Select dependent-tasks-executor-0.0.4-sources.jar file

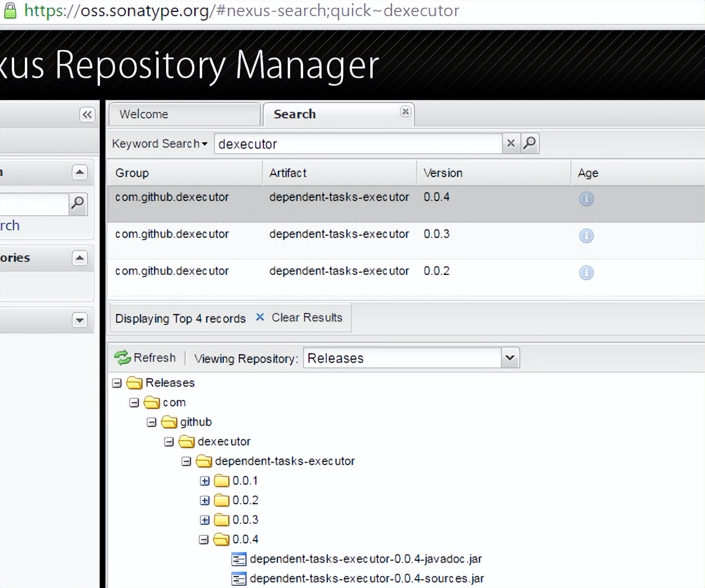click(x=367, y=579)
